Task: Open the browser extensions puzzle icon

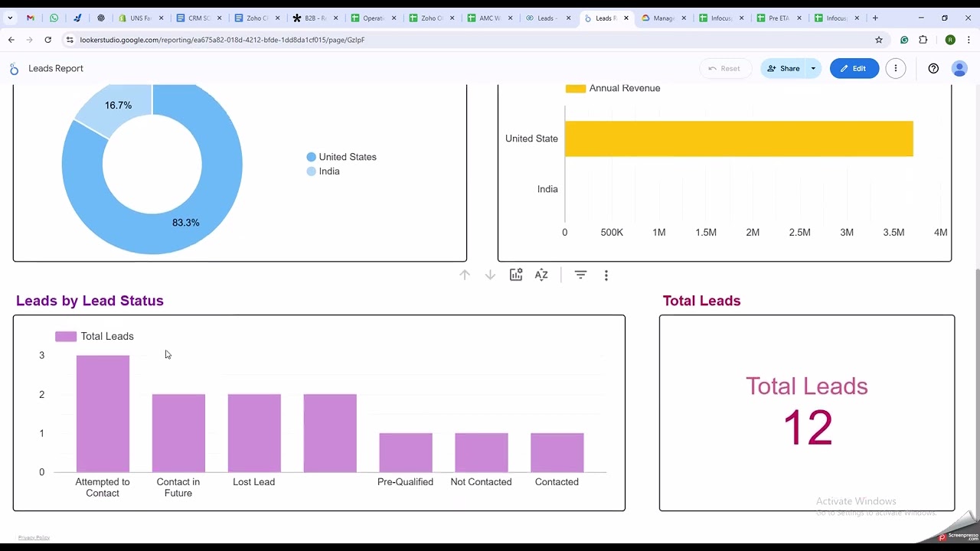Action: click(923, 40)
